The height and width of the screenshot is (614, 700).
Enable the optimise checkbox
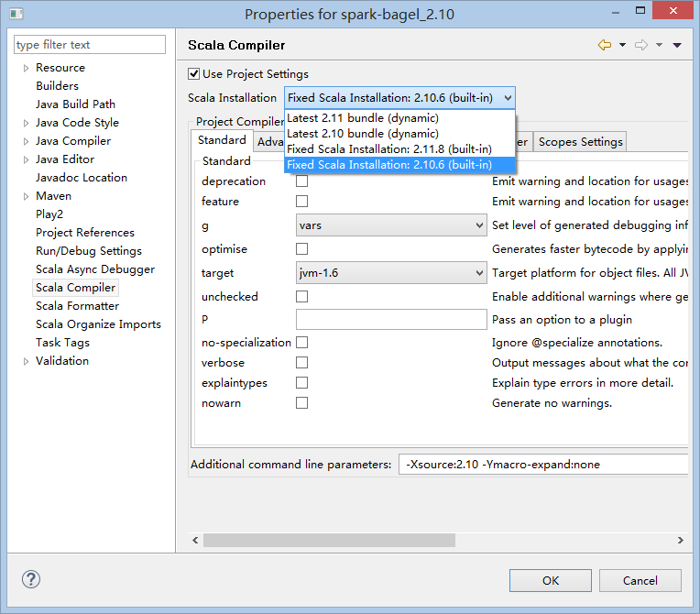pyautogui.click(x=301, y=248)
